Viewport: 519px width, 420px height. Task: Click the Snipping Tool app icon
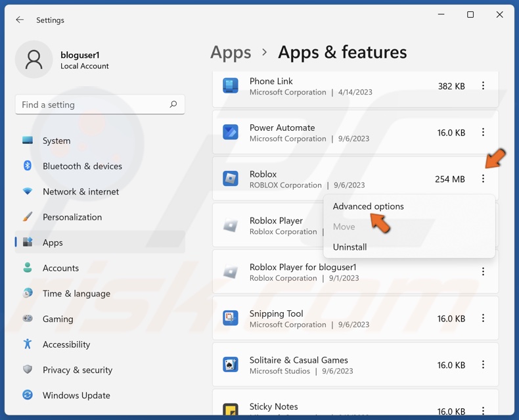[x=231, y=318]
